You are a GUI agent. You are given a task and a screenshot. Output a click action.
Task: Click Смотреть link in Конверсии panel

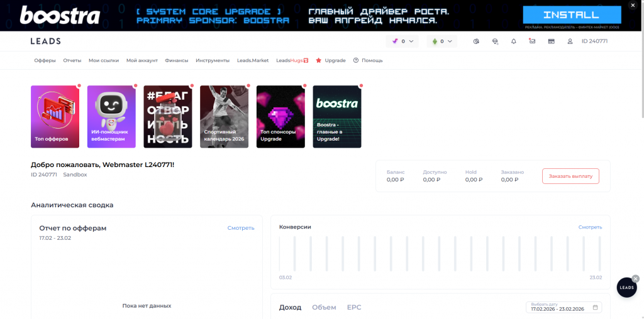pos(590,227)
